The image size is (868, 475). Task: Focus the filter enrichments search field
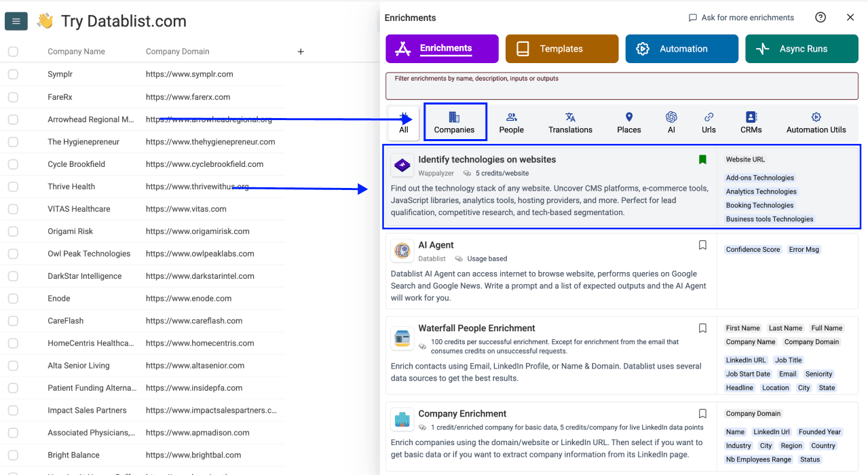(621, 86)
